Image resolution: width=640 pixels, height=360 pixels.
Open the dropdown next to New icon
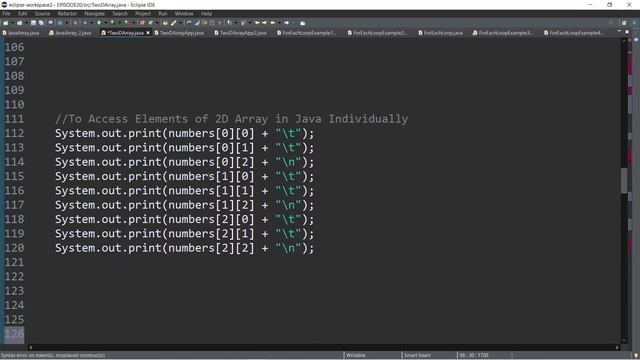[x=12, y=23]
